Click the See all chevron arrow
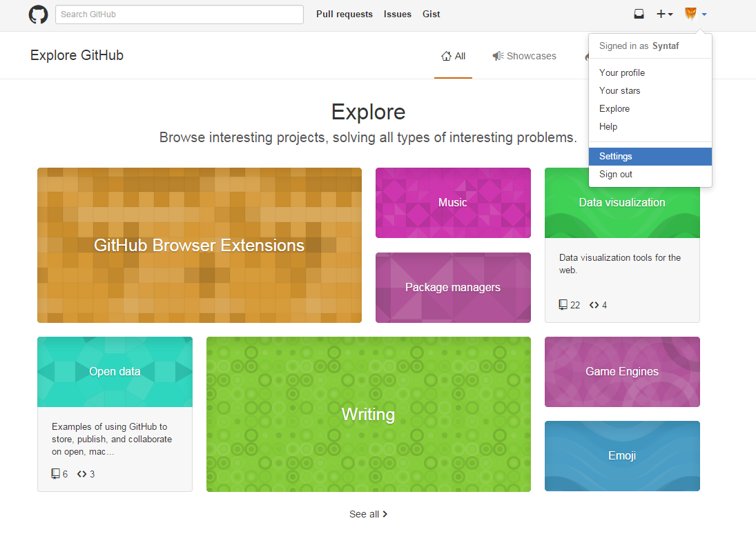Image resolution: width=756 pixels, height=543 pixels. (385, 514)
